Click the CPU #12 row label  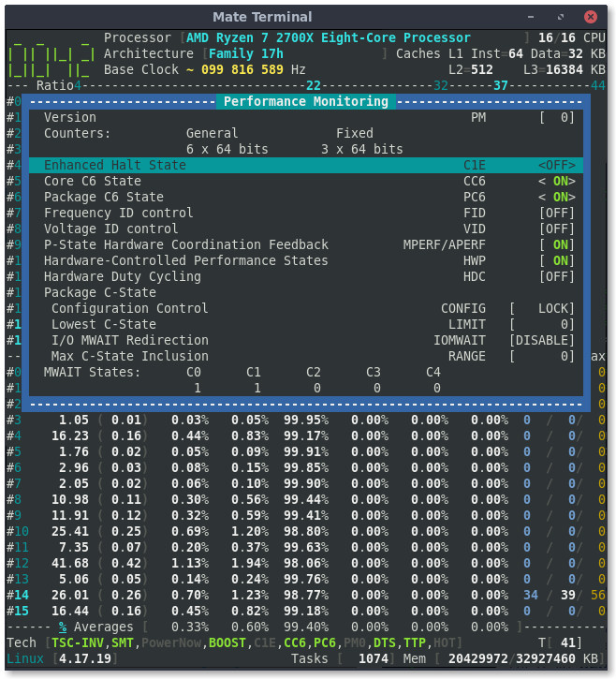(18, 563)
